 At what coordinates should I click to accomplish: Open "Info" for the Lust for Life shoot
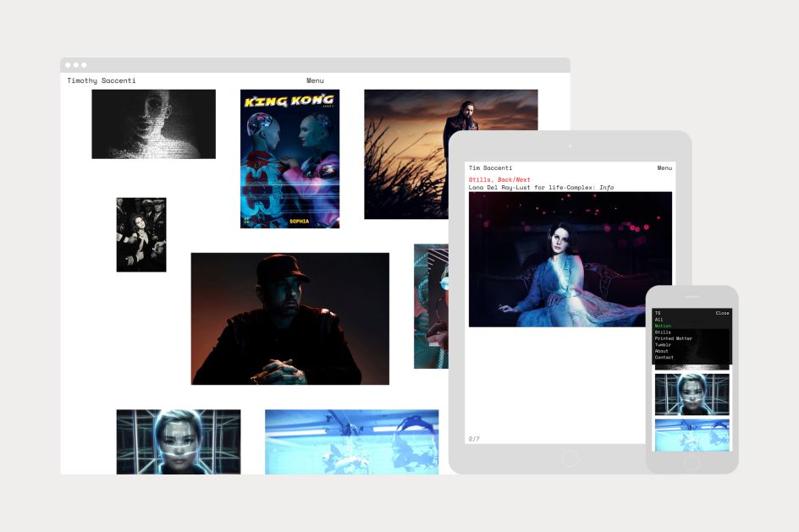pyautogui.click(x=607, y=187)
